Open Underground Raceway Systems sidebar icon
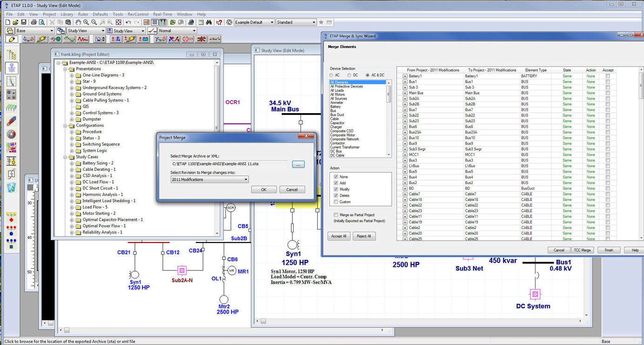Screen dimensions: 644x345 (x=12, y=95)
